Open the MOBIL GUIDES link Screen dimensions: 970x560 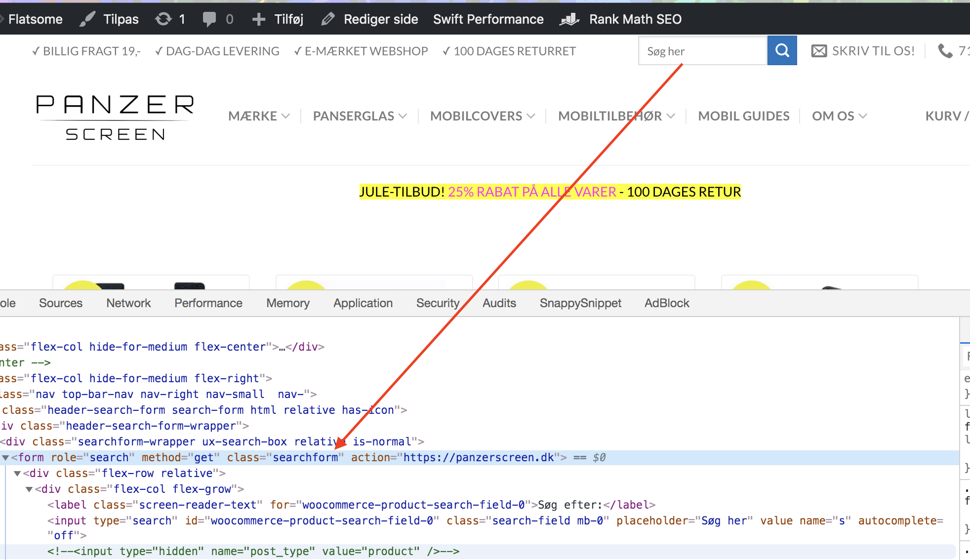click(x=743, y=116)
